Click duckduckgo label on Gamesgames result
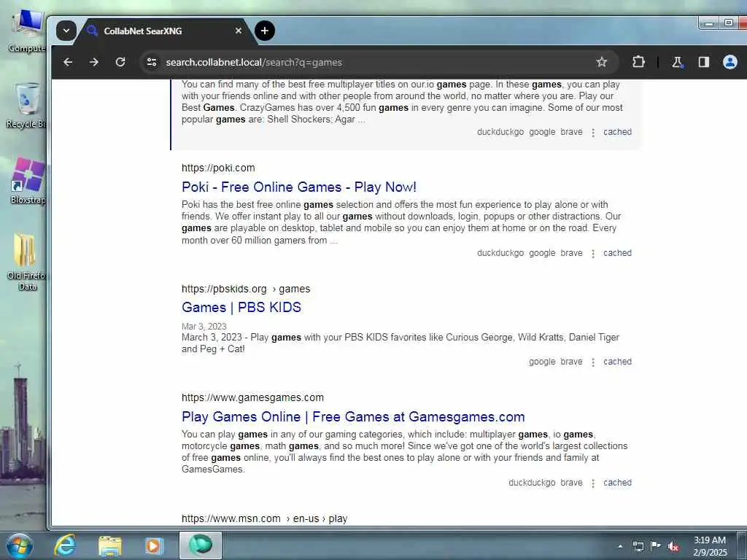 [x=532, y=483]
